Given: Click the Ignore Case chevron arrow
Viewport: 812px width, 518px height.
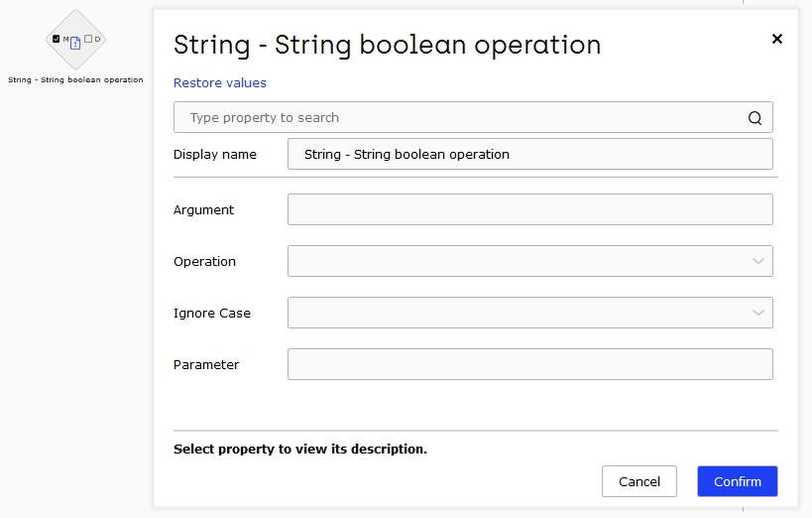Looking at the screenshot, I should point(758,313).
